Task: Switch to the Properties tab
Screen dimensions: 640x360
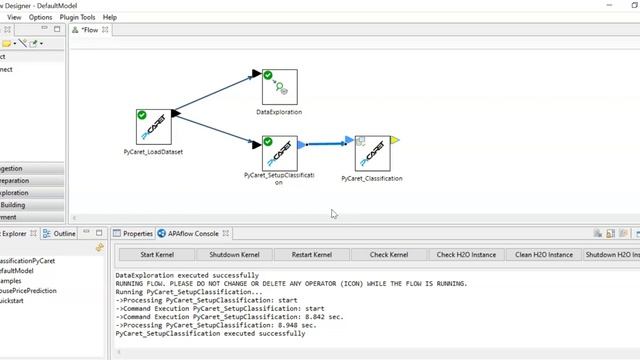Action: coord(133,233)
